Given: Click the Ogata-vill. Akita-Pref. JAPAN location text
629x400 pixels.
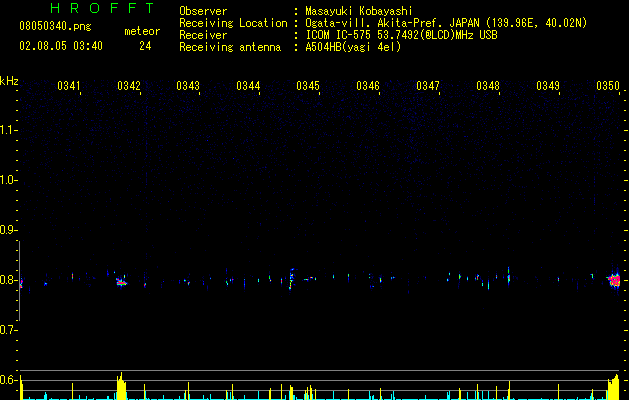Looking at the screenshot, I should [446, 23].
